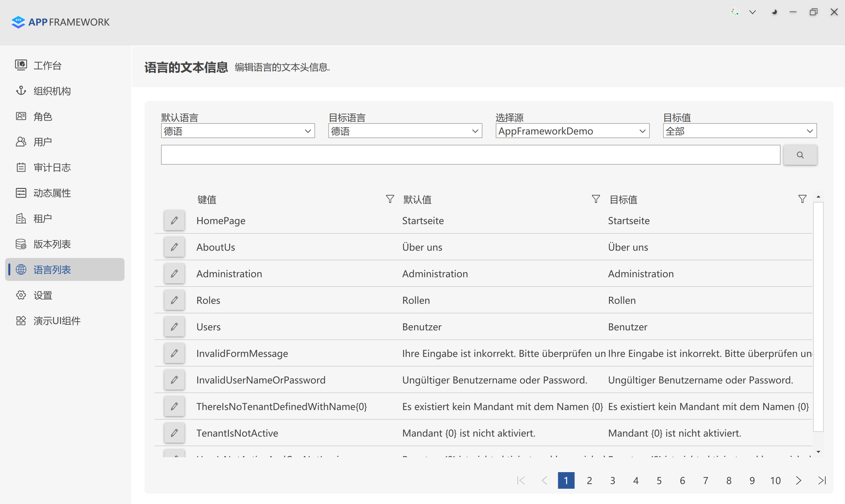Open filter for the 默认值 column
This screenshot has width=845, height=504.
point(595,199)
